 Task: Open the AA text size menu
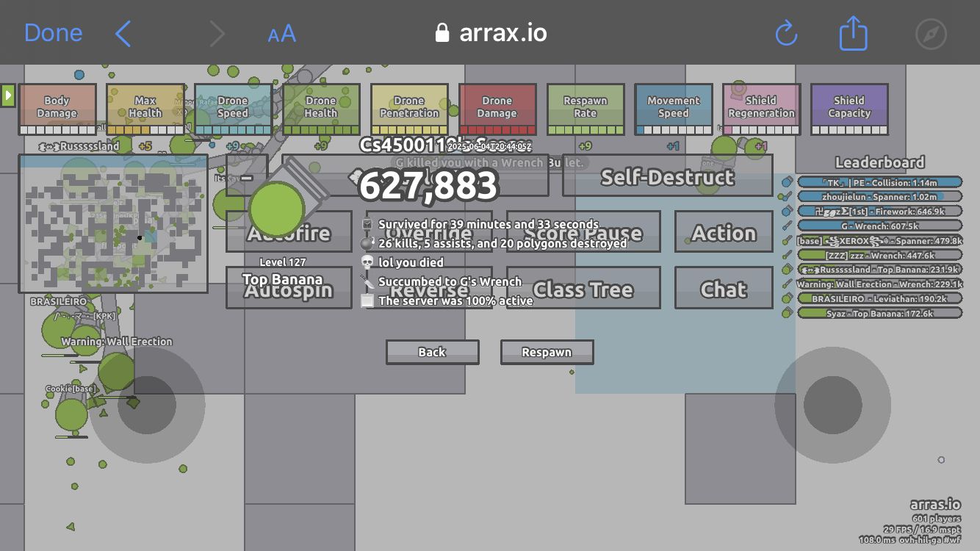tap(281, 34)
